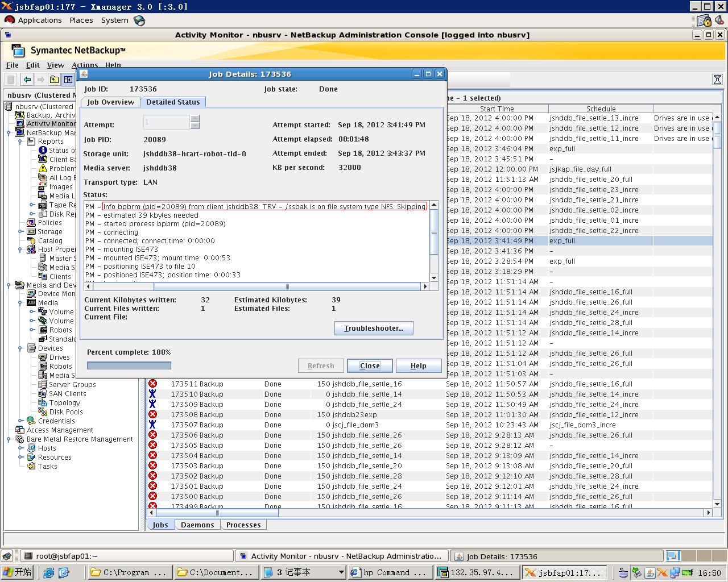Click the SAN Clients icon
This screenshot has height=582, width=728.
(x=43, y=393)
